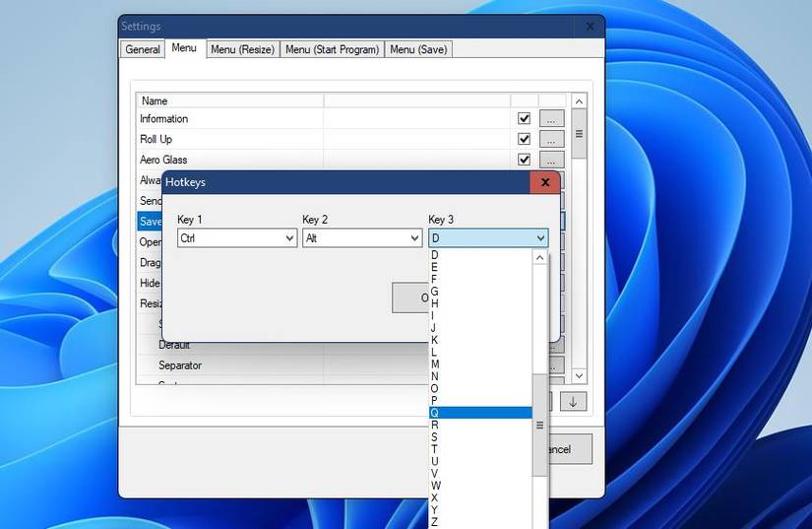
Task: Choose K in Key 3 list
Action: point(481,340)
